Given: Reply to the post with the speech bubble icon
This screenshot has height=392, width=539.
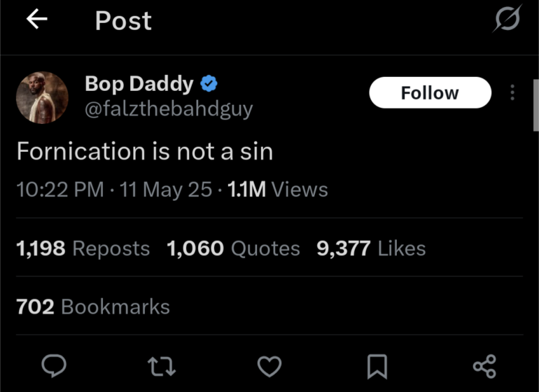Looking at the screenshot, I should (x=54, y=365).
